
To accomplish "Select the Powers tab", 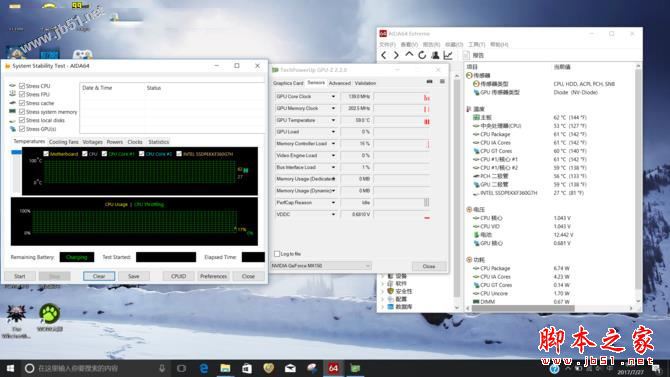I will 115,142.
